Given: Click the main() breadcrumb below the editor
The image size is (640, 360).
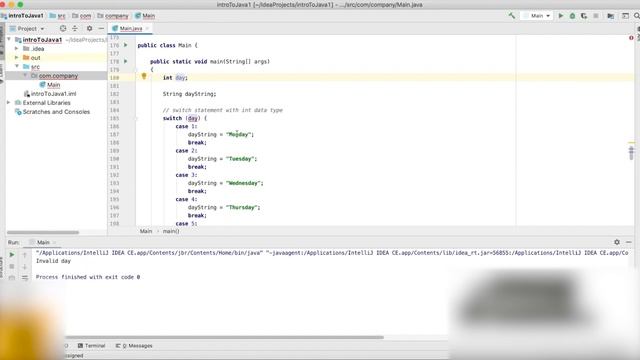Looking at the screenshot, I should (x=171, y=231).
